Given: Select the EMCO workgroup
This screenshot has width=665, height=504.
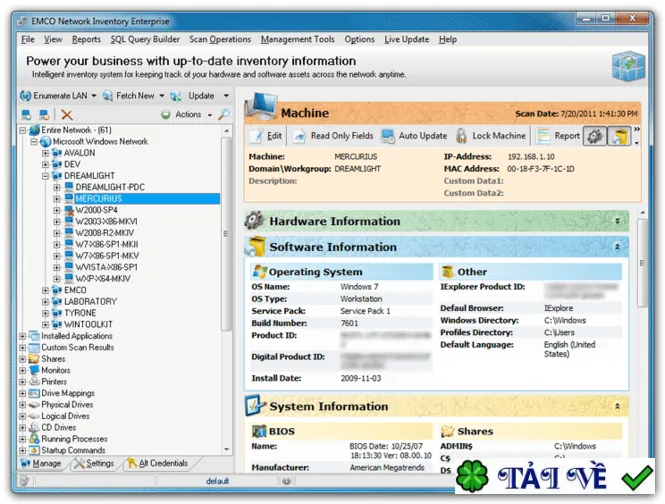Looking at the screenshot, I should (x=75, y=290).
